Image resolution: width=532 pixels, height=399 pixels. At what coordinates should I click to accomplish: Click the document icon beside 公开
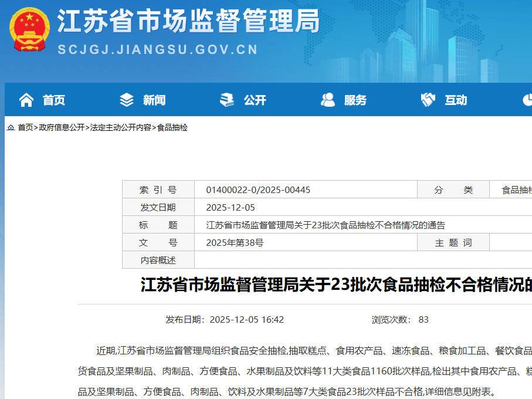227,100
